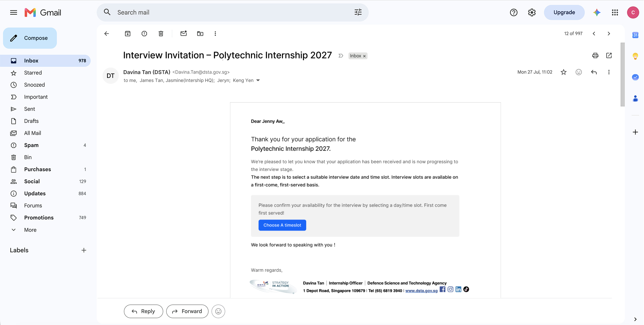Hide the side panel with bottom chevron

[x=635, y=319]
